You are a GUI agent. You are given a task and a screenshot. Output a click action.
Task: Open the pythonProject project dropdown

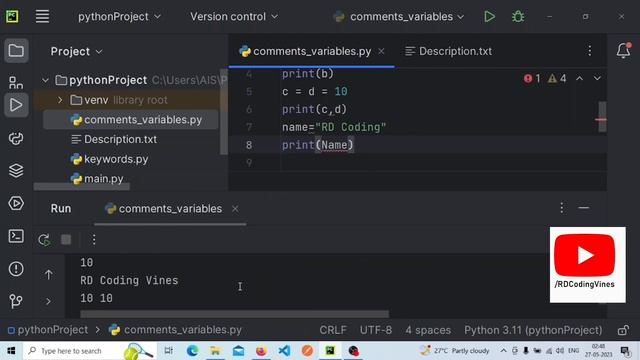[x=119, y=17]
